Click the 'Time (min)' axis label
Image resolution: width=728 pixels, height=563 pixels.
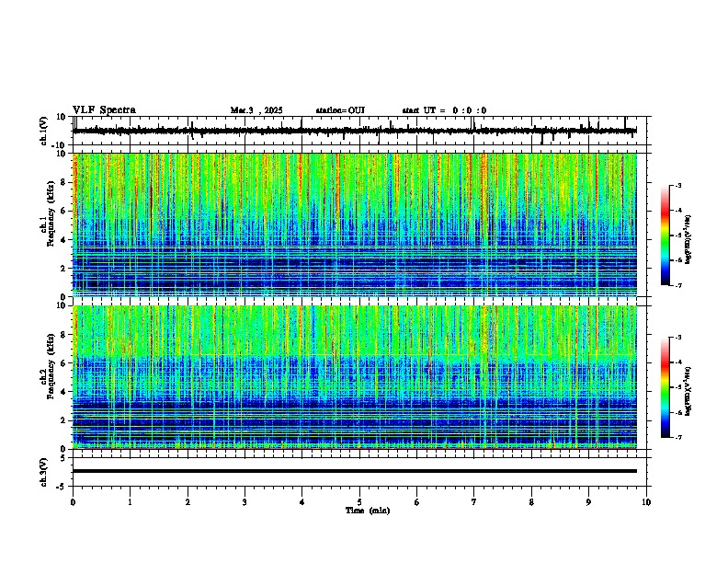(x=368, y=511)
